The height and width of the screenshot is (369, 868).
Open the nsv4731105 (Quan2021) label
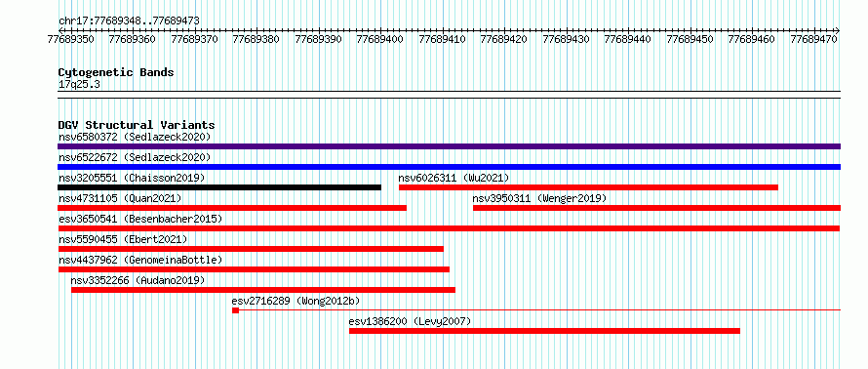point(120,198)
